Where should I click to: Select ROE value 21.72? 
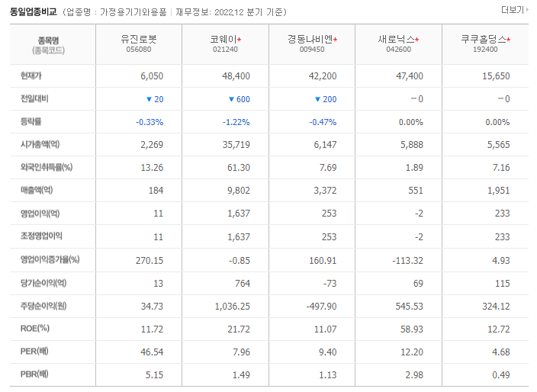coord(239,329)
